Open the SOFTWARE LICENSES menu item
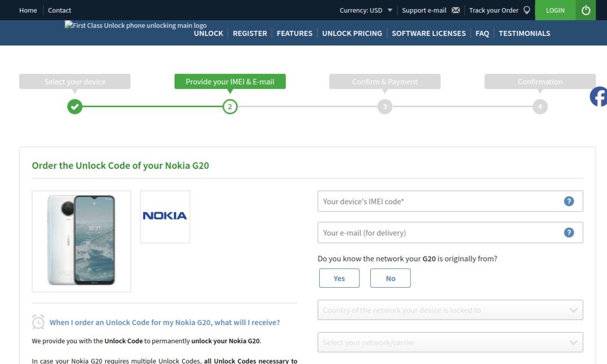The width and height of the screenshot is (607, 364). (x=429, y=33)
